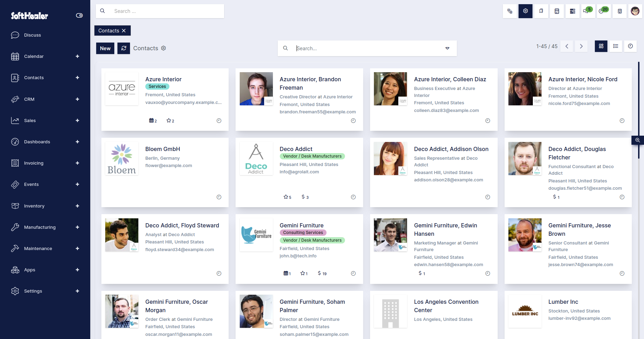
Task: Click the floating zoom magnifier button
Action: pos(637,140)
